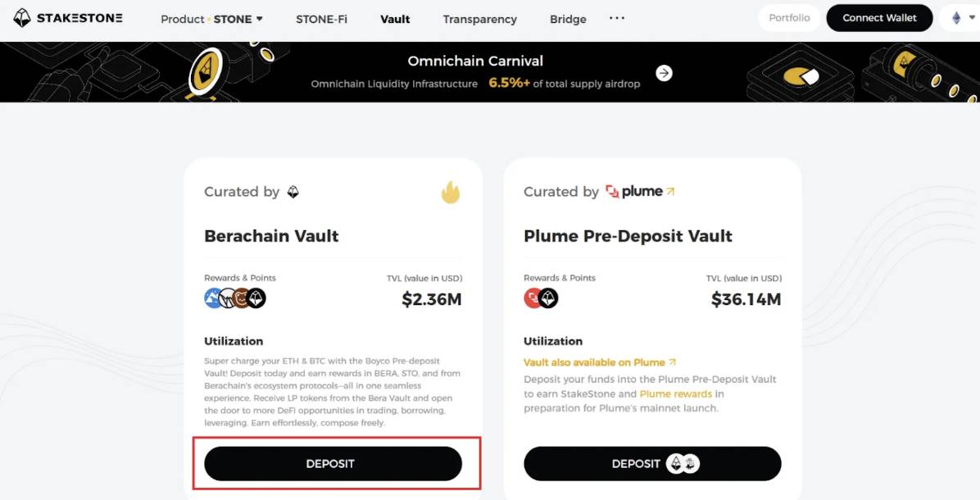Click the black StakeStone reward icon in Berachain card
The image size is (980, 500).
(x=256, y=298)
